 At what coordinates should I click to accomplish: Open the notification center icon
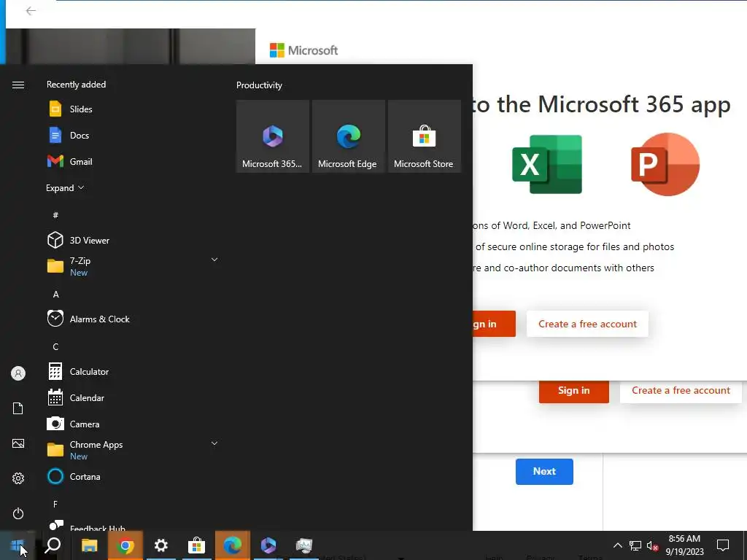point(723,545)
